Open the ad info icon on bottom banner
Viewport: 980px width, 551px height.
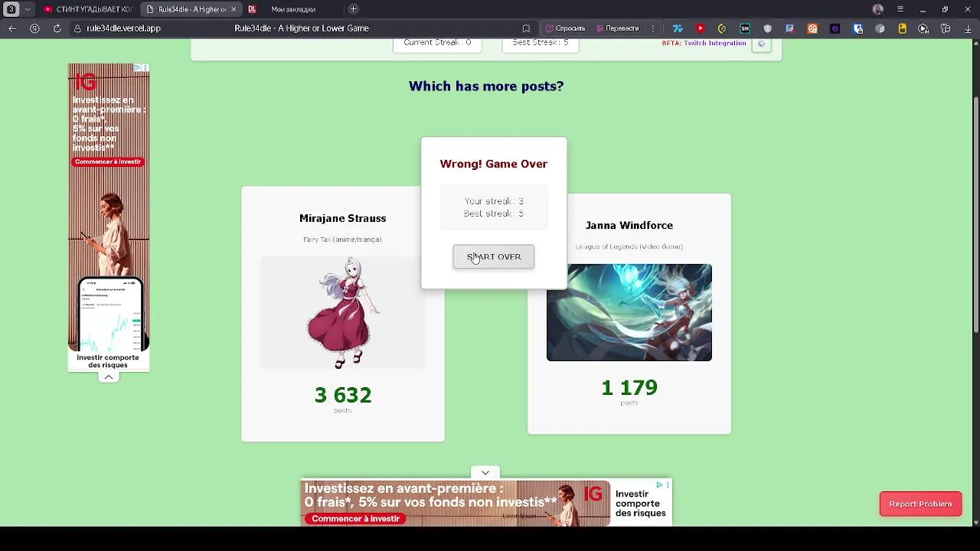pos(660,484)
